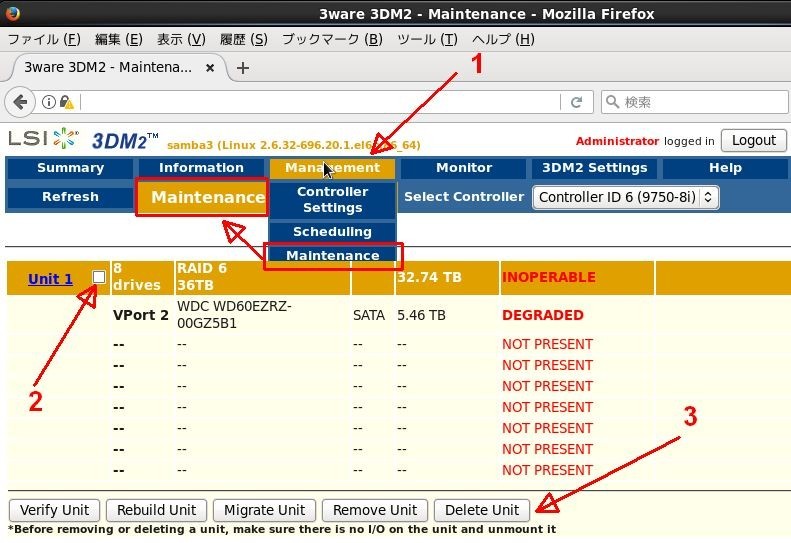Open the Monitor menu
Screen dimensions: 791x543
pos(464,168)
